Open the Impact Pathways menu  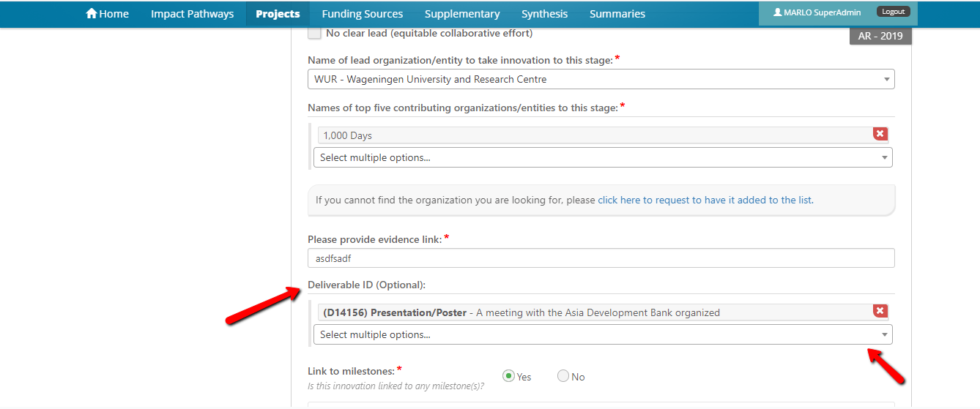192,14
